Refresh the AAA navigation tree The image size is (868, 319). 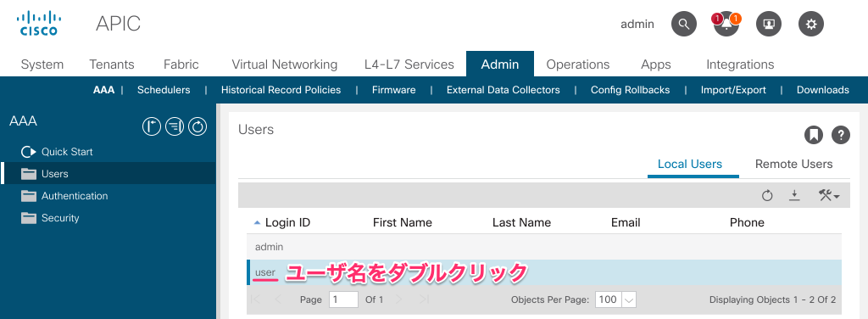(197, 126)
